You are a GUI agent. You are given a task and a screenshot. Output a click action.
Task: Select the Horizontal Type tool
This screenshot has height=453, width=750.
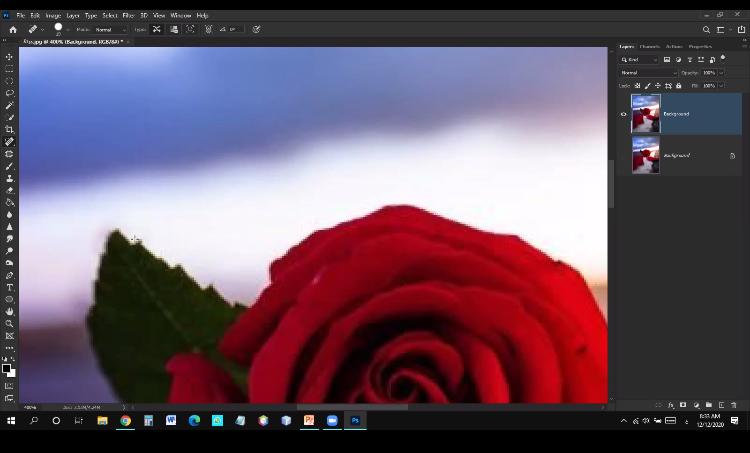pyautogui.click(x=9, y=287)
